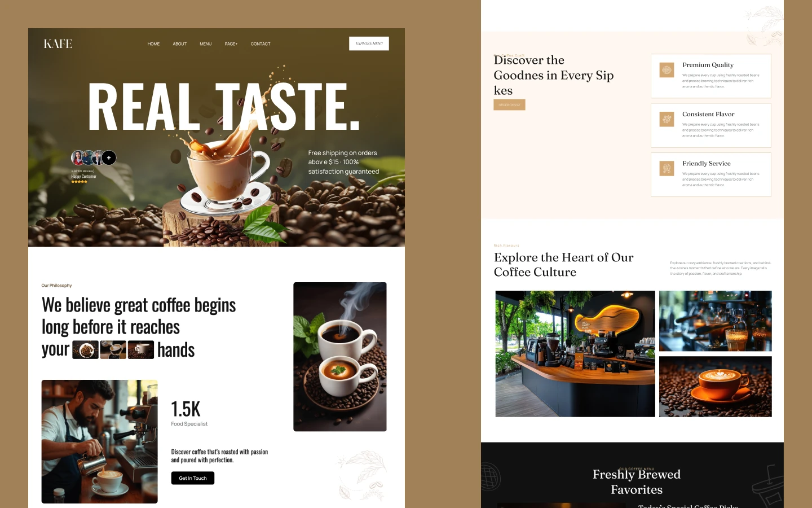The width and height of the screenshot is (812, 508).
Task: Open the HOME menu item
Action: 153,44
